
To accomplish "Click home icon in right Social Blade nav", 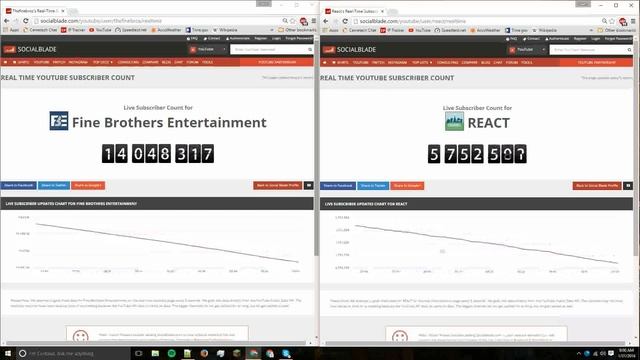I will tap(325, 62).
